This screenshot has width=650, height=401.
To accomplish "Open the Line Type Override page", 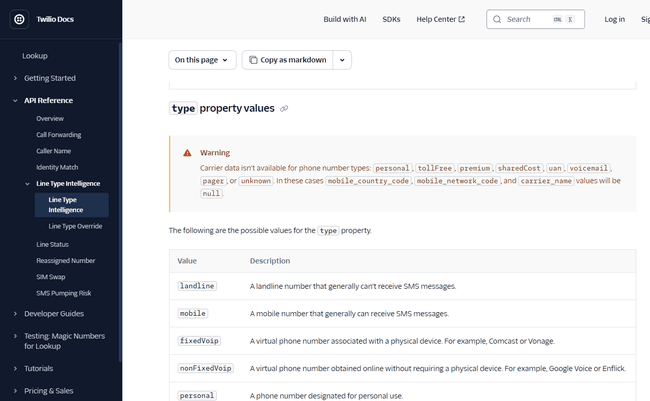I will tap(75, 226).
